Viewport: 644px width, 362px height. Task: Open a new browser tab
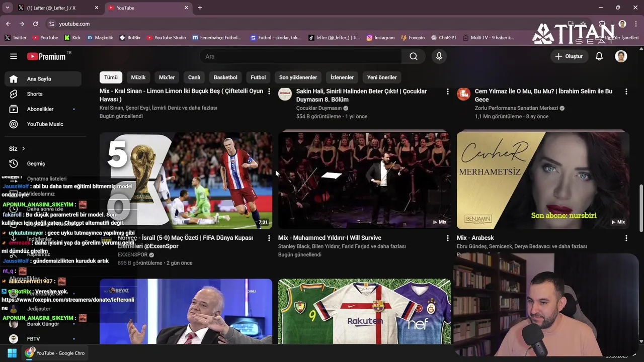pyautogui.click(x=200, y=8)
